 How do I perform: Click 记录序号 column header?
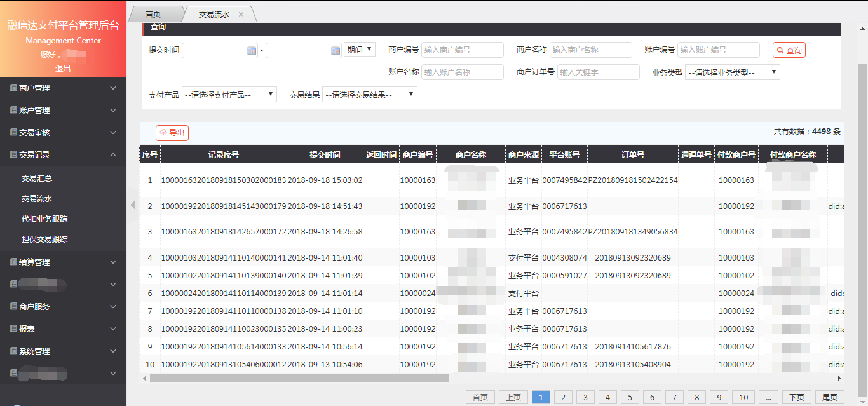coord(224,154)
